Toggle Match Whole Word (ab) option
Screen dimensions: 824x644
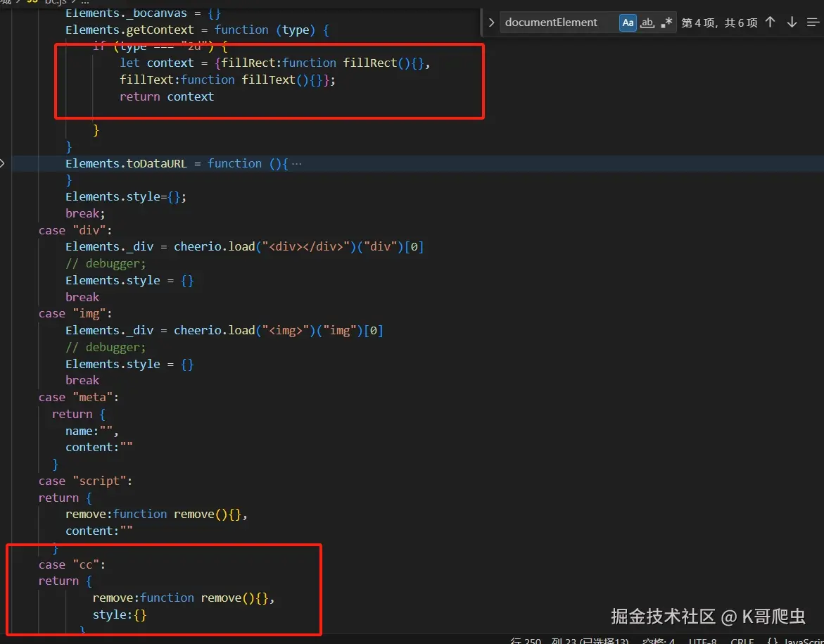647,23
